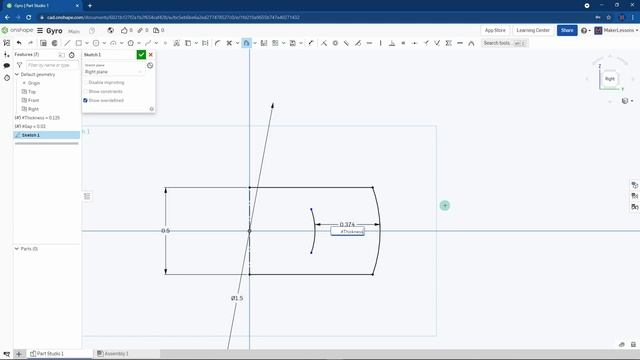This screenshot has width=640, height=360.
Task: Accept Sketch 1 with the green checkmark
Action: click(x=141, y=54)
